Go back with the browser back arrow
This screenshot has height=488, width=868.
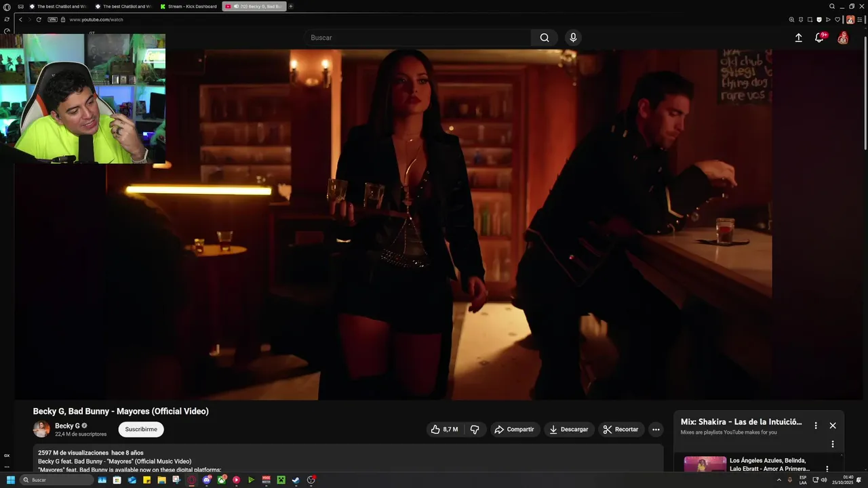(20, 20)
